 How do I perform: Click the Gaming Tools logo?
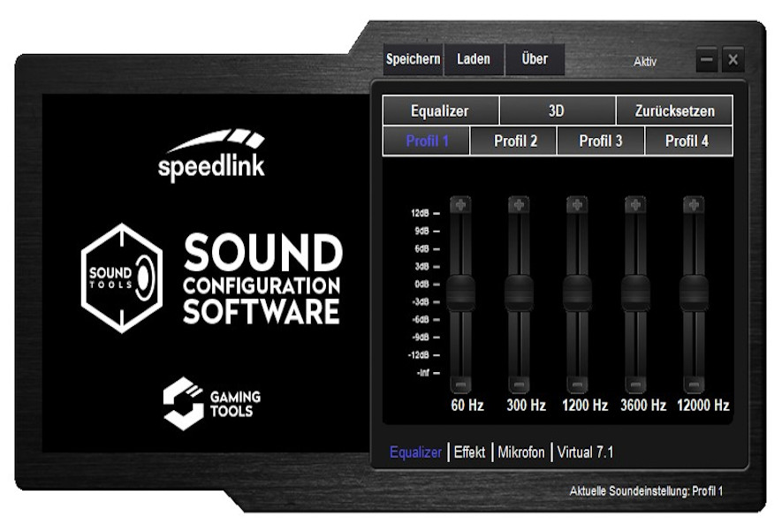click(211, 403)
